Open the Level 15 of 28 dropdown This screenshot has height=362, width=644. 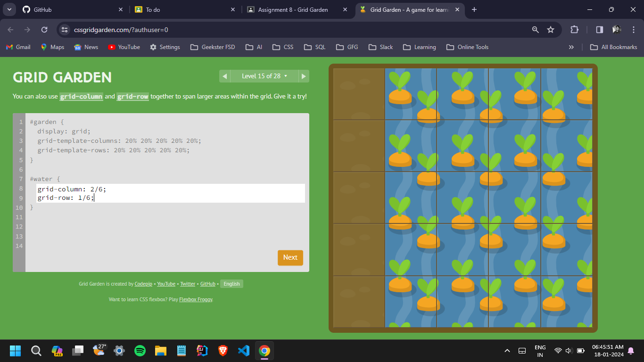pos(264,76)
